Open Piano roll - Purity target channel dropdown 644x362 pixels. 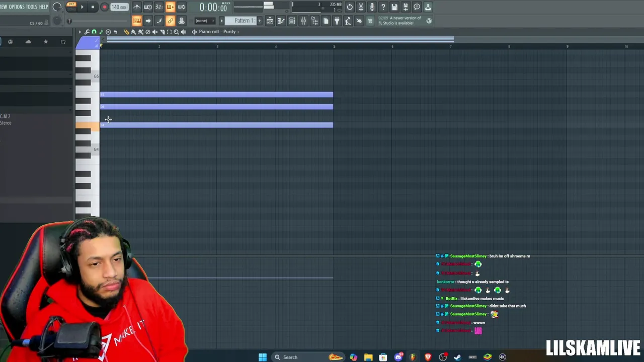(x=217, y=32)
